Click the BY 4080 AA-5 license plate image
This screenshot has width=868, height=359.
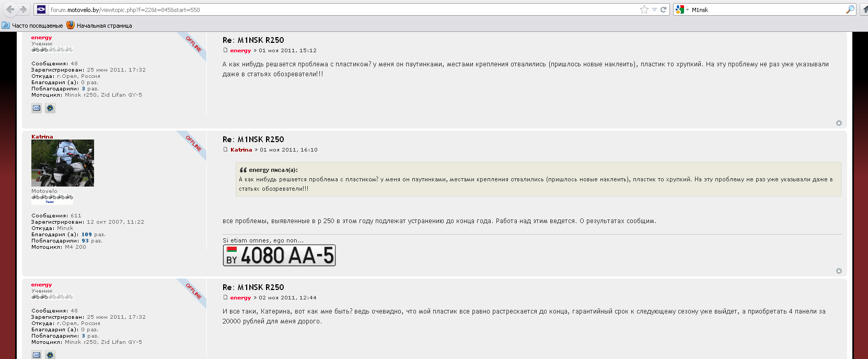(279, 256)
